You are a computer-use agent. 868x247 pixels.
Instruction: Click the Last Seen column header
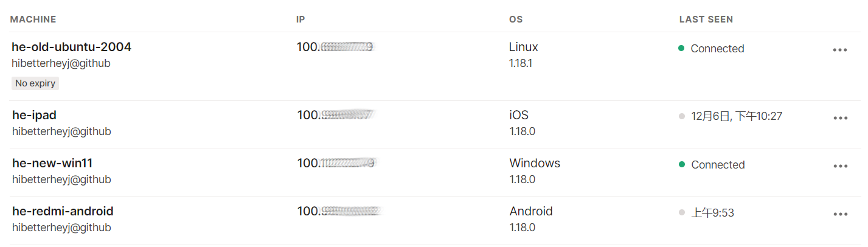[706, 19]
